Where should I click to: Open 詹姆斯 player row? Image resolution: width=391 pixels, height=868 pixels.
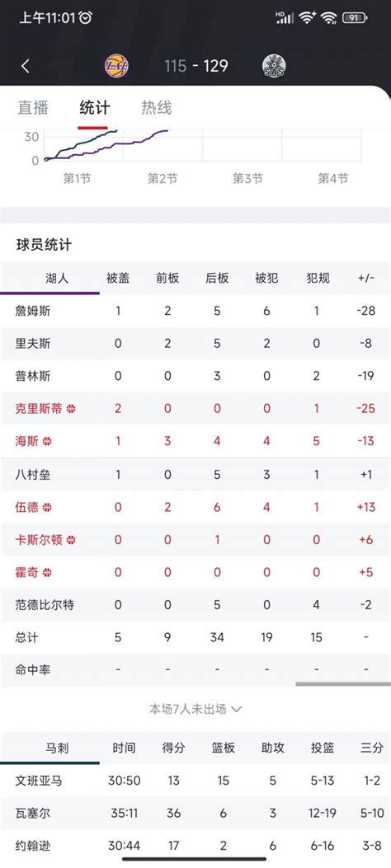(x=195, y=311)
